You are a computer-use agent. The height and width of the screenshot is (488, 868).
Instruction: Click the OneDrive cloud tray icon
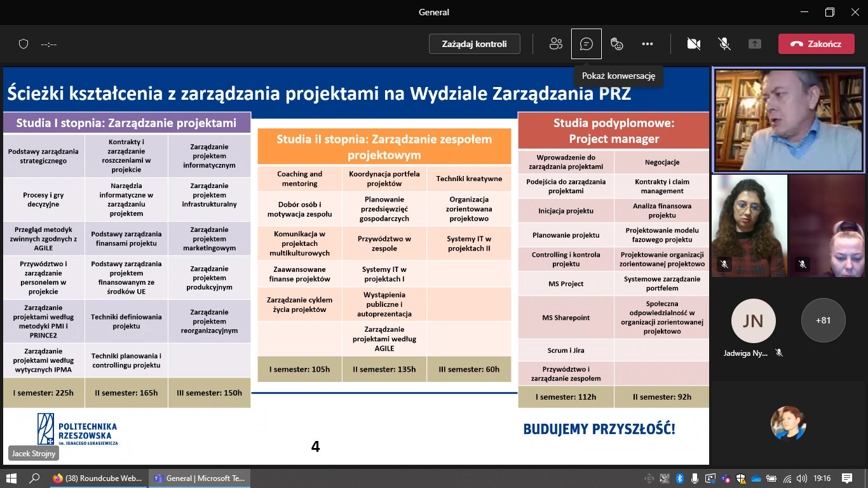point(756,478)
